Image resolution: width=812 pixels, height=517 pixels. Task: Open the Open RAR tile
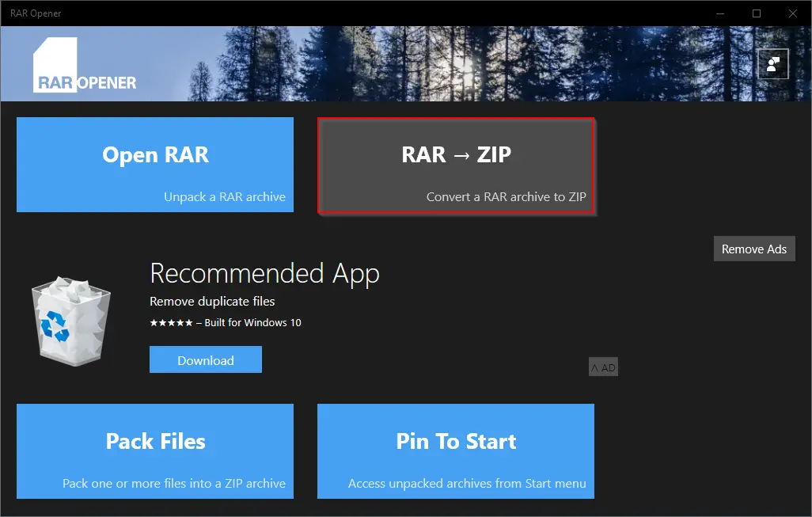click(155, 165)
